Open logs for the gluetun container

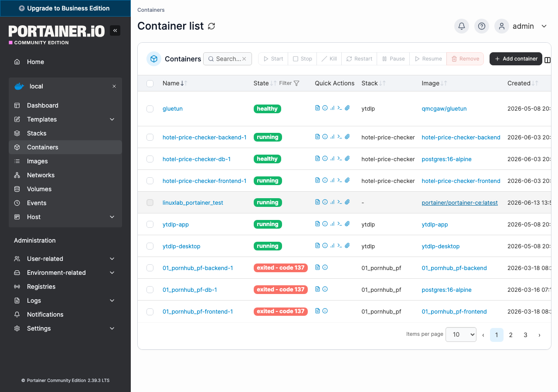point(317,108)
